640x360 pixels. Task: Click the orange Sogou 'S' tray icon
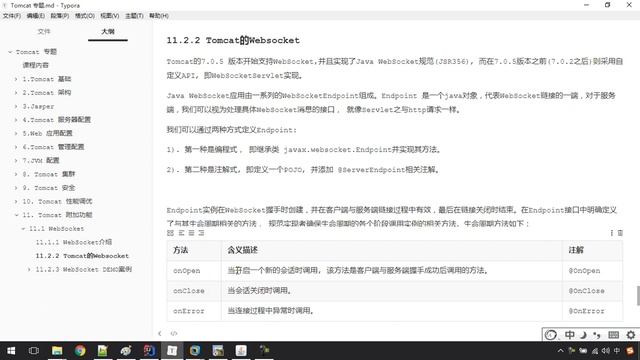630,351
